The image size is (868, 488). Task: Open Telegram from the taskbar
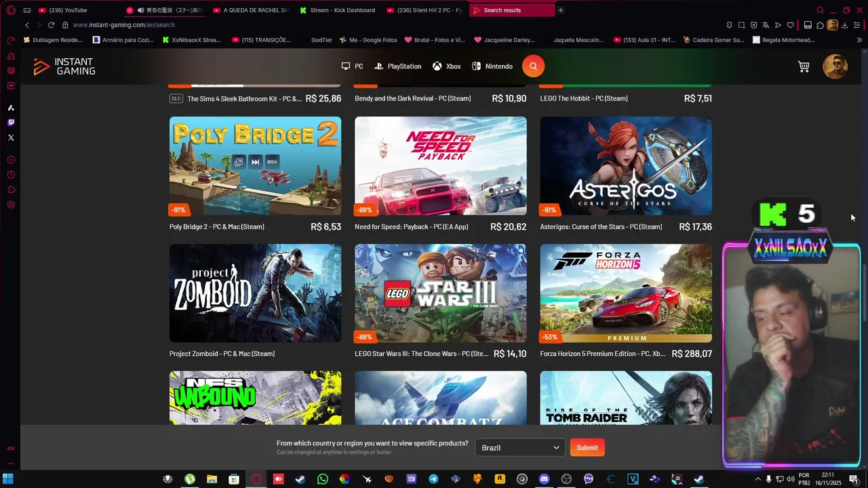(x=433, y=479)
